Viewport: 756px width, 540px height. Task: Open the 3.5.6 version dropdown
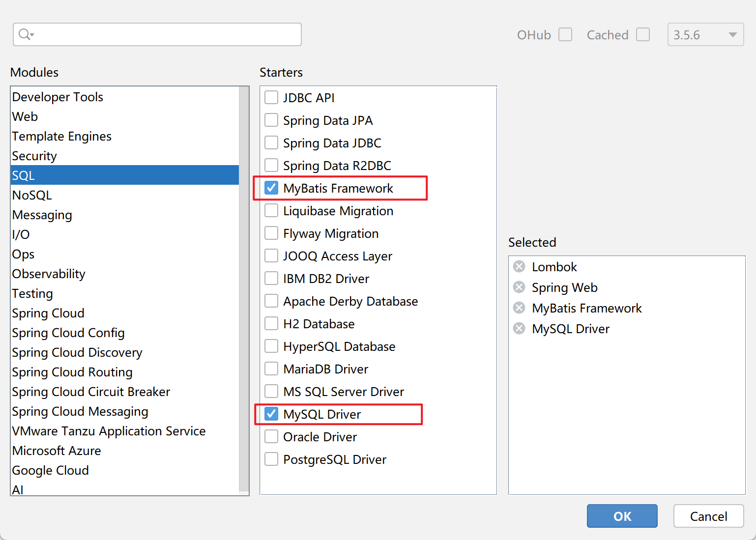pos(705,34)
